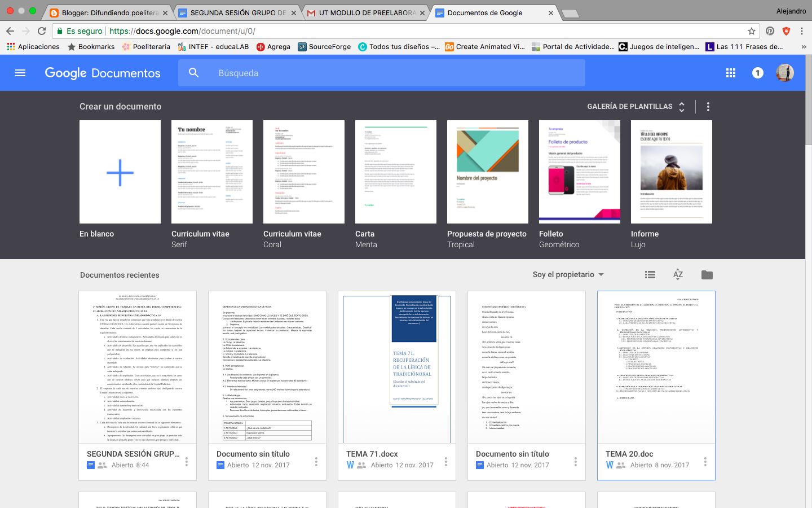The height and width of the screenshot is (508, 812).
Task: Switch to the Blogger: Difundiendo poelitera tab
Action: click(109, 12)
